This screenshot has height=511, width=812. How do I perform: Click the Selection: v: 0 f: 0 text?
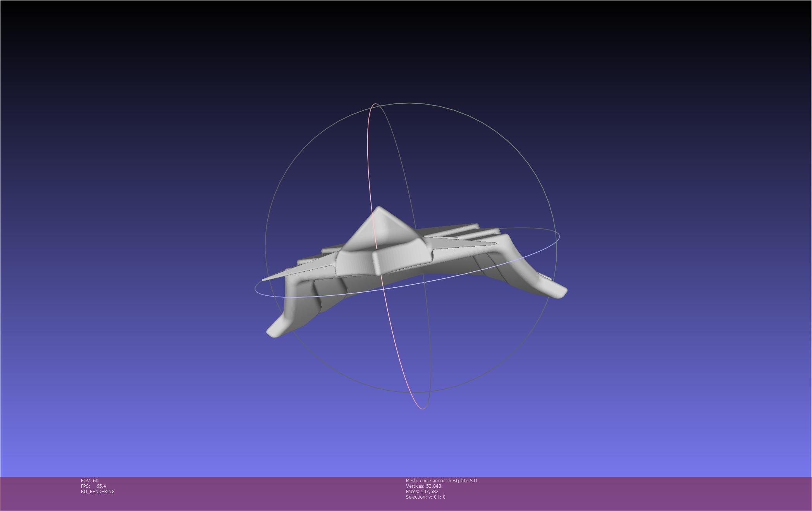coord(426,497)
